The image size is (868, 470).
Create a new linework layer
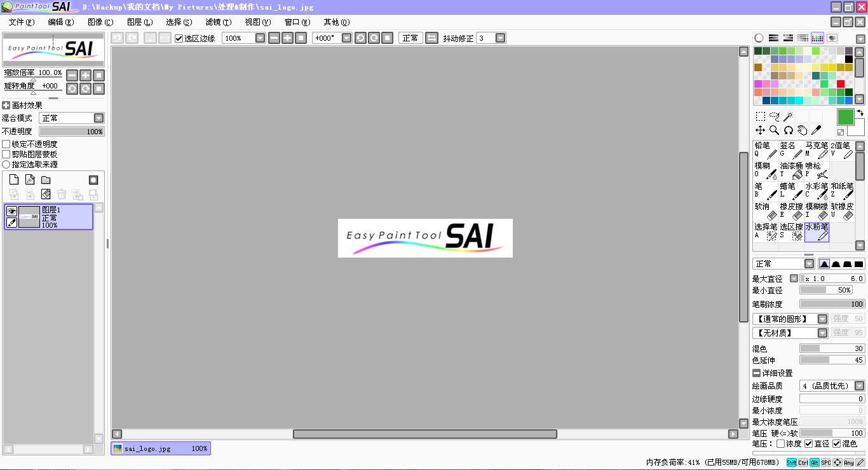coord(30,180)
